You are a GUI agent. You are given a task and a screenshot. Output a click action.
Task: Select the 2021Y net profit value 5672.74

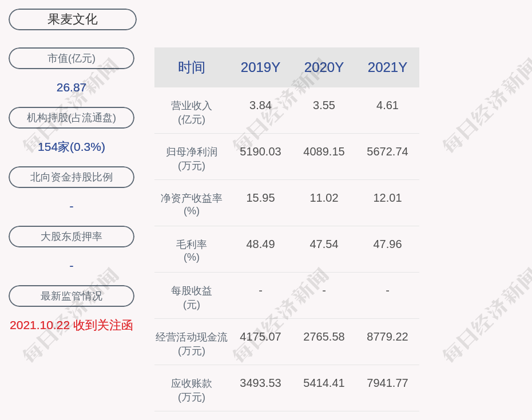point(387,151)
